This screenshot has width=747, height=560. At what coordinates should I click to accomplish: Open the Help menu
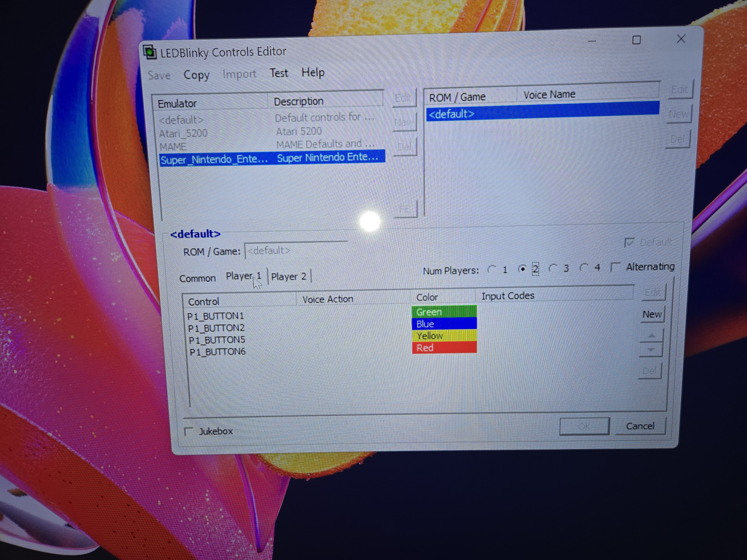click(313, 72)
